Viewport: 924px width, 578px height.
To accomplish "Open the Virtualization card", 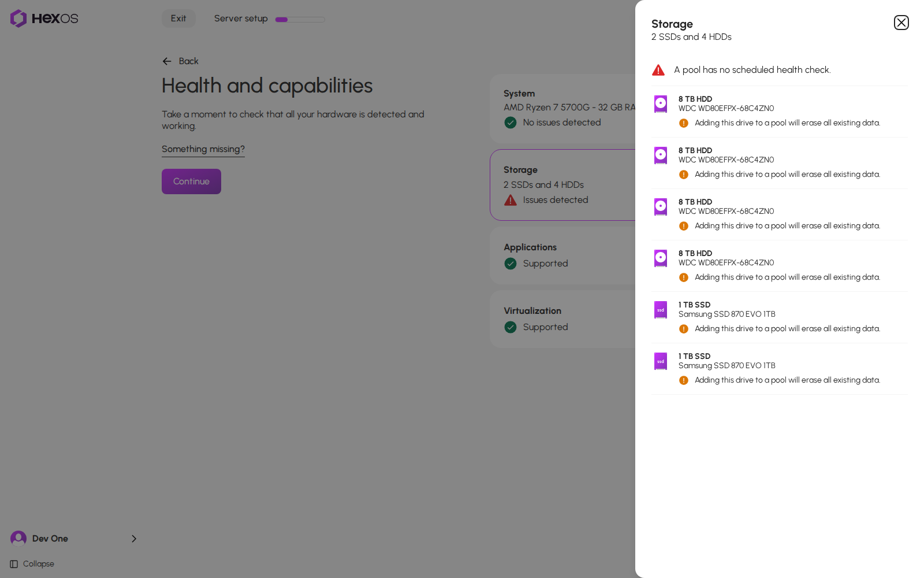I will pos(562,319).
